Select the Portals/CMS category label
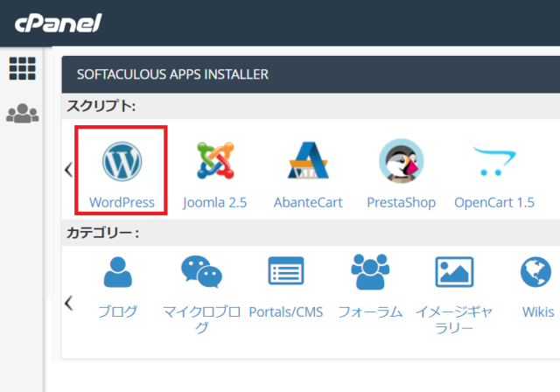 (x=286, y=312)
